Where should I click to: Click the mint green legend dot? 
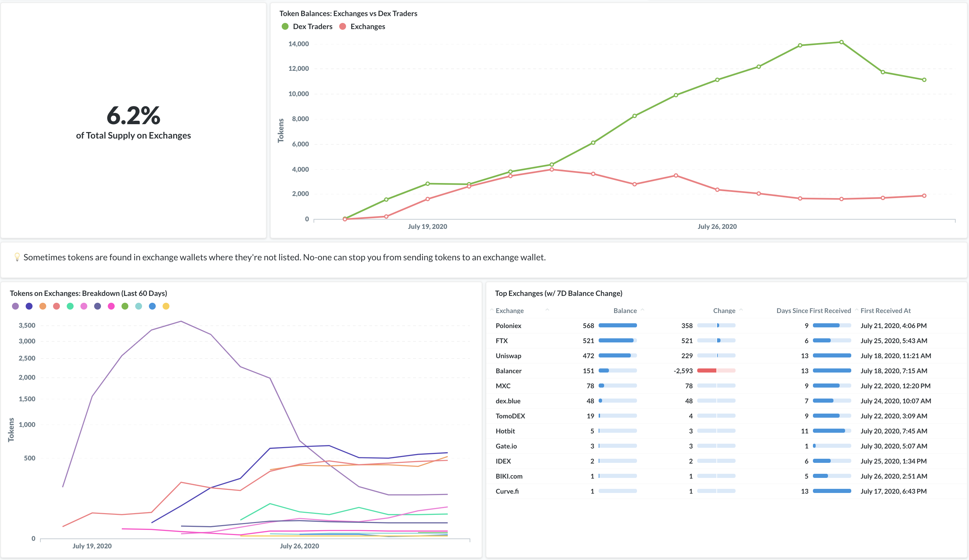pos(70,306)
